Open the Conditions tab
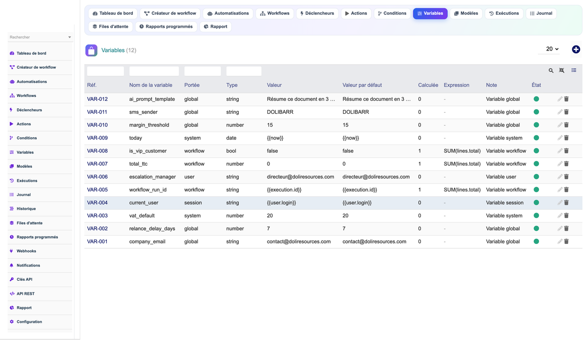 pos(392,13)
